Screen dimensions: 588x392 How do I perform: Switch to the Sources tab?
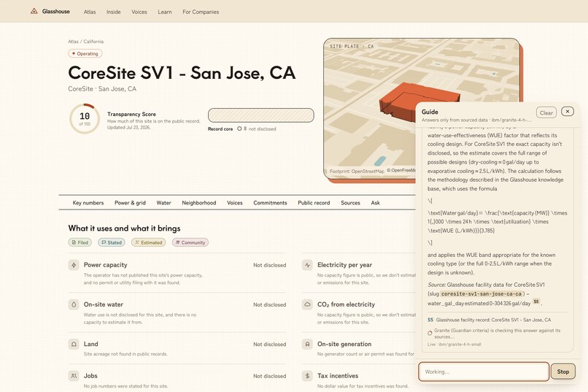tap(350, 202)
